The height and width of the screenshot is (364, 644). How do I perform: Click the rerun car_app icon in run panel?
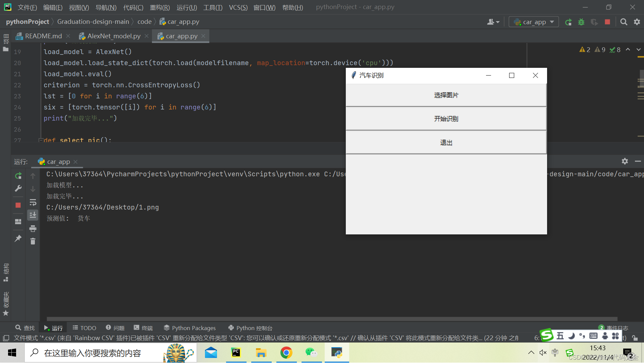tap(18, 176)
